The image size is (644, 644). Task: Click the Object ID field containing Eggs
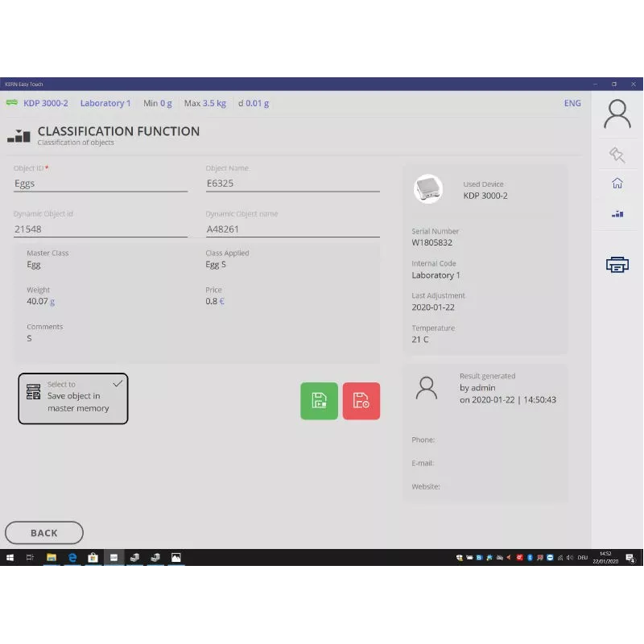tap(101, 184)
